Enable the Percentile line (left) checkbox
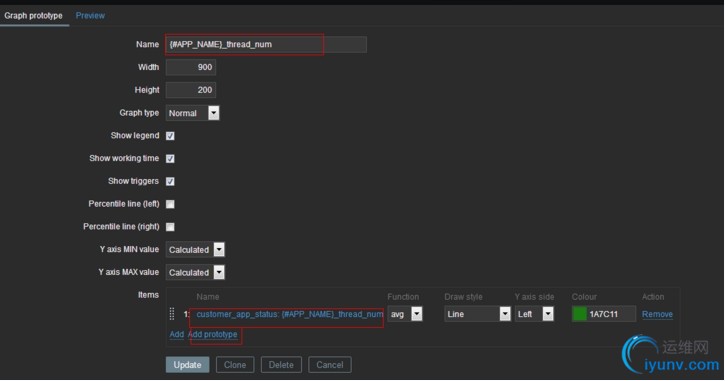 tap(170, 204)
